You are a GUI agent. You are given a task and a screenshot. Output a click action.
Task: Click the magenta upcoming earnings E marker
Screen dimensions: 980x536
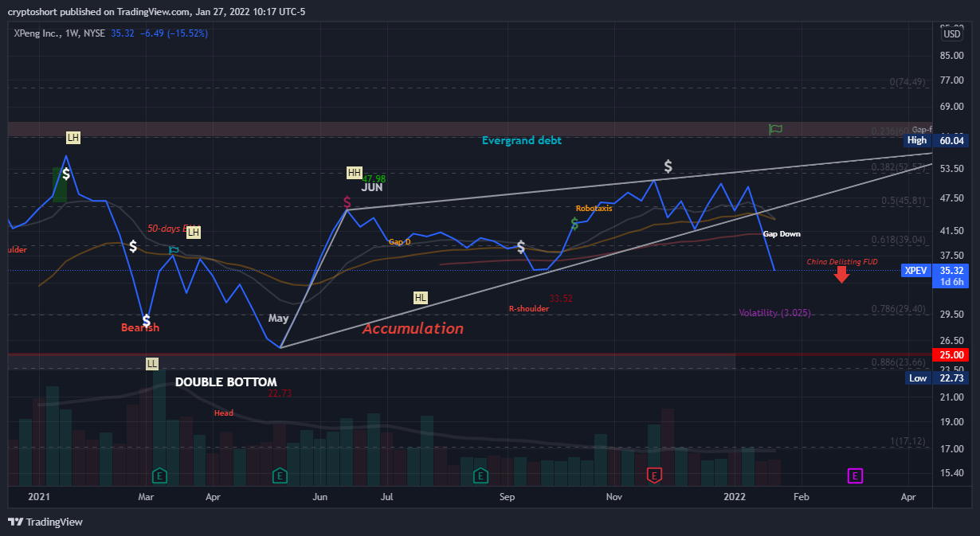click(855, 475)
